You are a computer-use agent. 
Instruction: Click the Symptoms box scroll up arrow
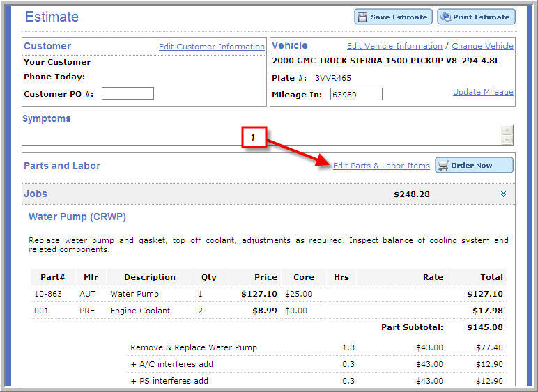tap(507, 130)
